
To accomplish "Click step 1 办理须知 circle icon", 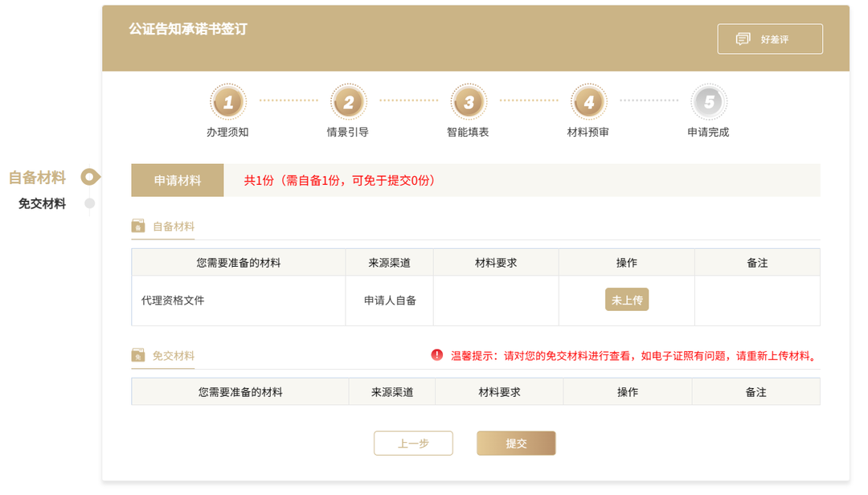I will 228,102.
